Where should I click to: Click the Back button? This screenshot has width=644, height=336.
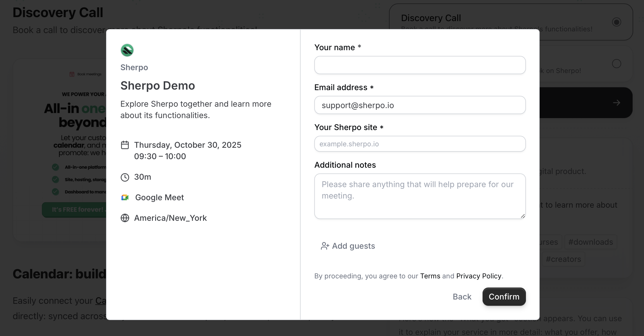pos(462,297)
